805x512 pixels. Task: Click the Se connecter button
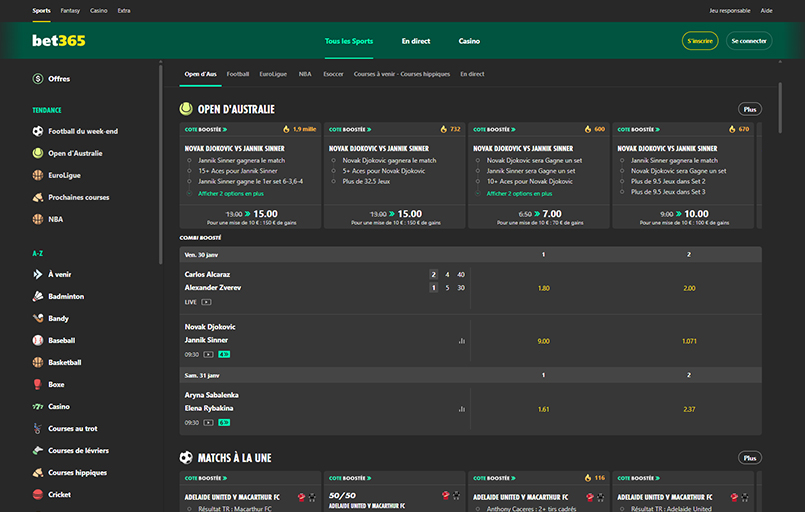click(749, 41)
